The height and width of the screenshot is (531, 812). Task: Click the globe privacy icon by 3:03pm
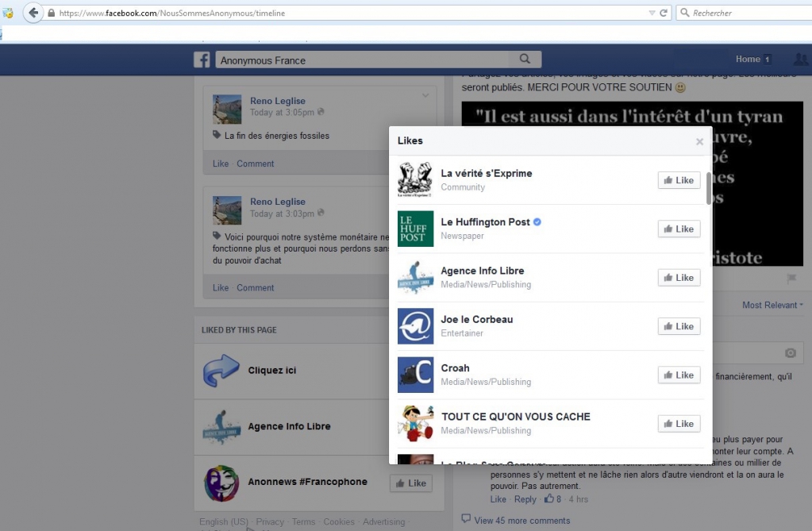coord(321,213)
